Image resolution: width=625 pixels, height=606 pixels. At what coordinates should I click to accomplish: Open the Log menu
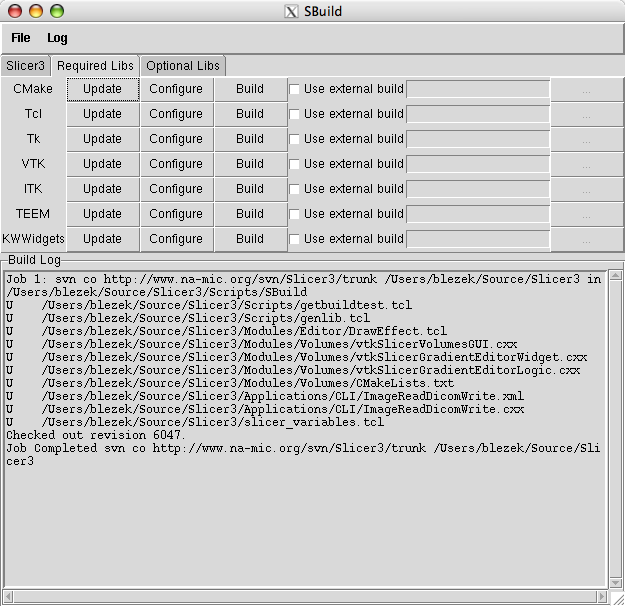[x=57, y=38]
